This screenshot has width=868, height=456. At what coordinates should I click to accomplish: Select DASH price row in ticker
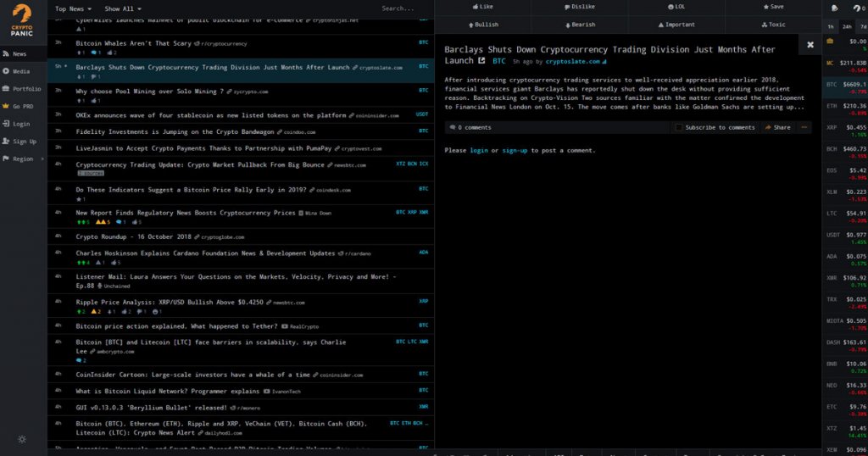[845, 346]
